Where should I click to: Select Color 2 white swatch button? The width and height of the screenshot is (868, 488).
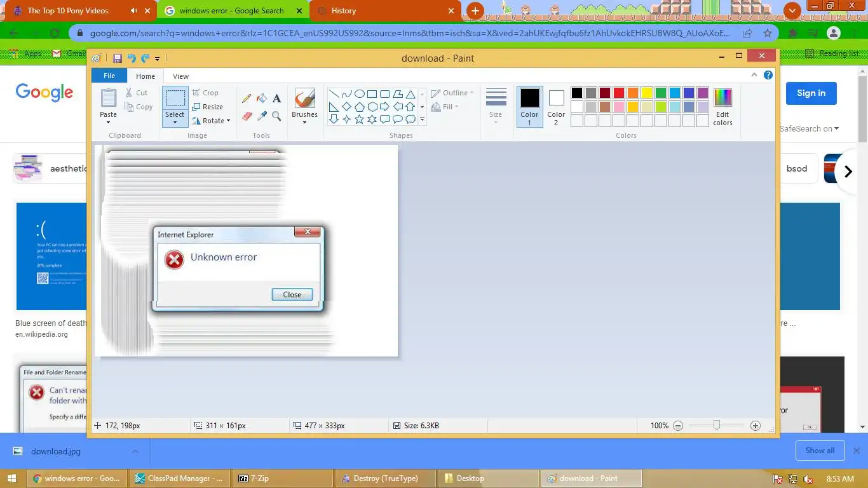coord(556,107)
